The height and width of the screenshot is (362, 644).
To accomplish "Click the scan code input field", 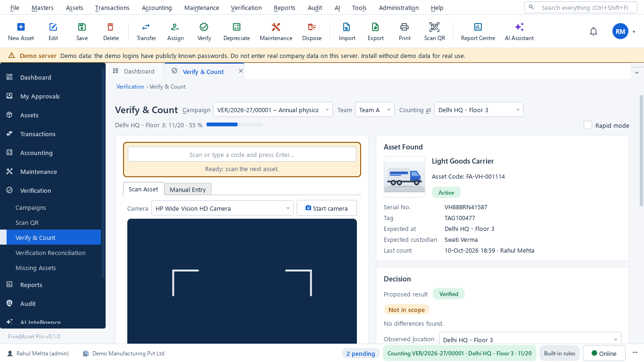I will point(242,155).
